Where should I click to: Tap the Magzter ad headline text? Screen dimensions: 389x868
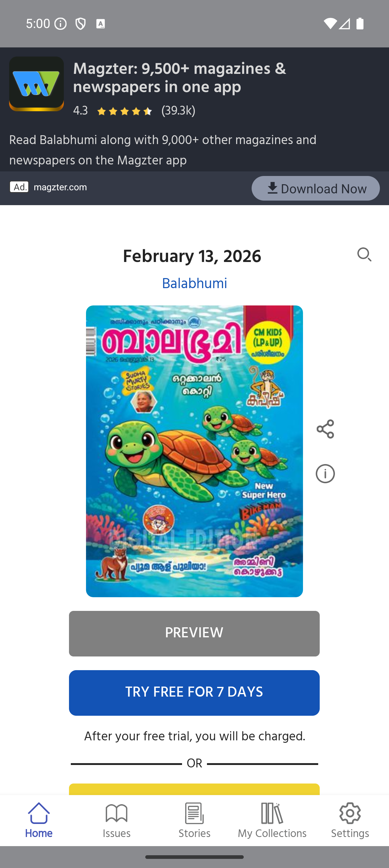pyautogui.click(x=180, y=78)
